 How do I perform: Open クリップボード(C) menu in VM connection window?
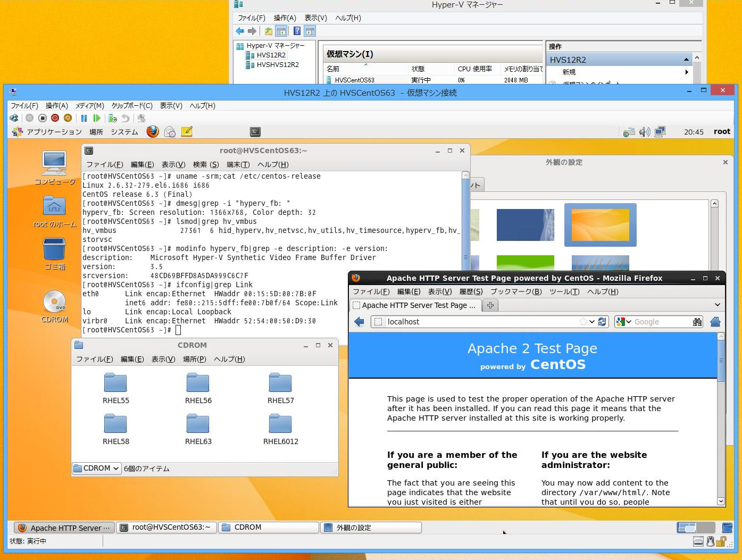[132, 106]
